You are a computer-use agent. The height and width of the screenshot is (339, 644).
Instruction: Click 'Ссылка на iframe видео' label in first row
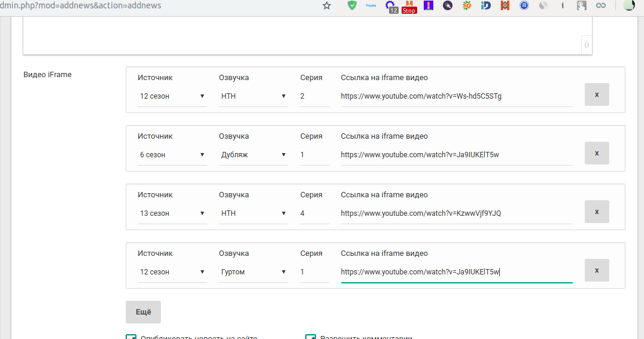point(384,78)
